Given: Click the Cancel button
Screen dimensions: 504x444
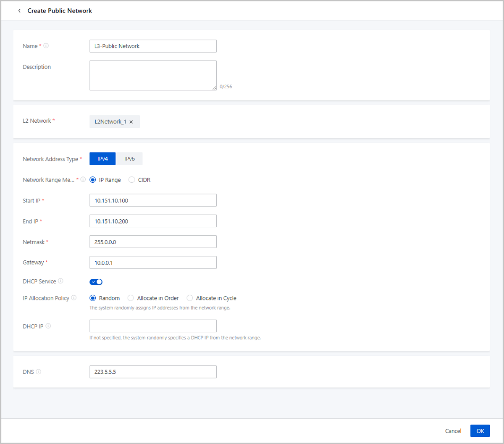Looking at the screenshot, I should pyautogui.click(x=453, y=431).
